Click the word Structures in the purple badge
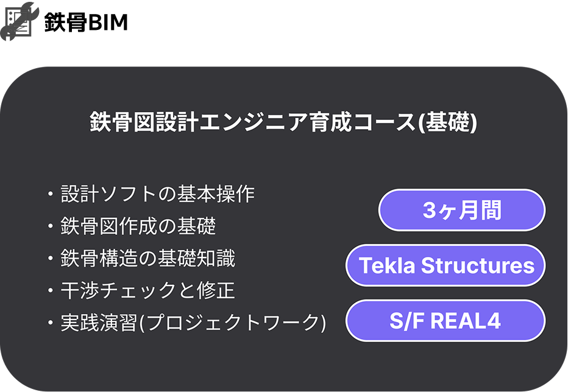Screen dimensions: 568x392 (477, 265)
